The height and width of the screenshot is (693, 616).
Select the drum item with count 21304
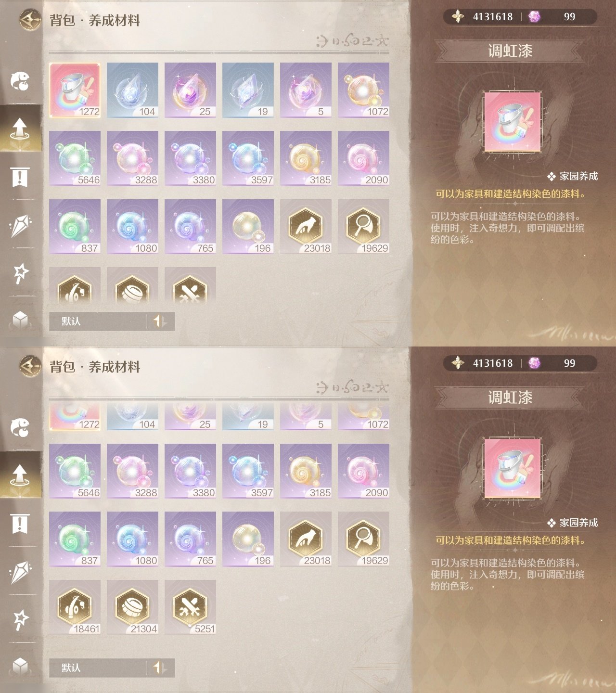pos(132,607)
